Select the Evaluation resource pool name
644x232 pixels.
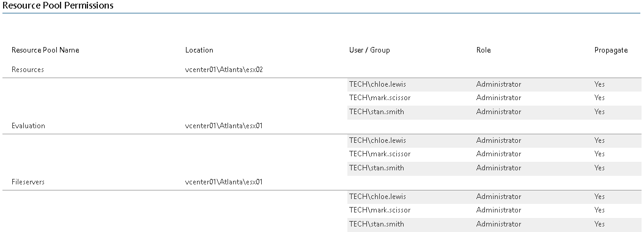click(x=28, y=126)
